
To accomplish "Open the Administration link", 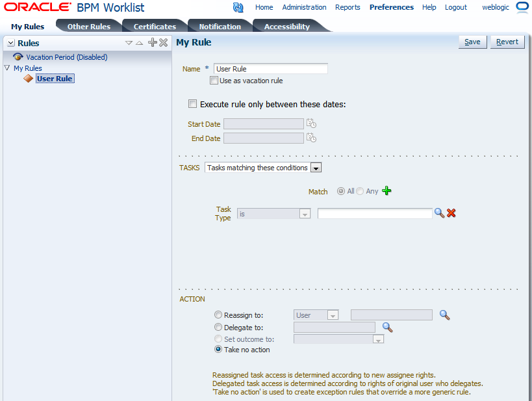I will tap(304, 7).
